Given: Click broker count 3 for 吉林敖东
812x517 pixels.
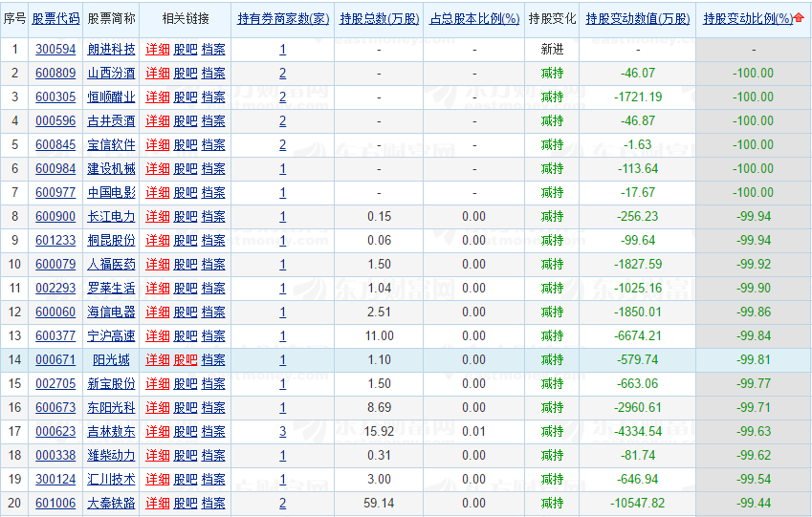Looking at the screenshot, I should point(283,431).
